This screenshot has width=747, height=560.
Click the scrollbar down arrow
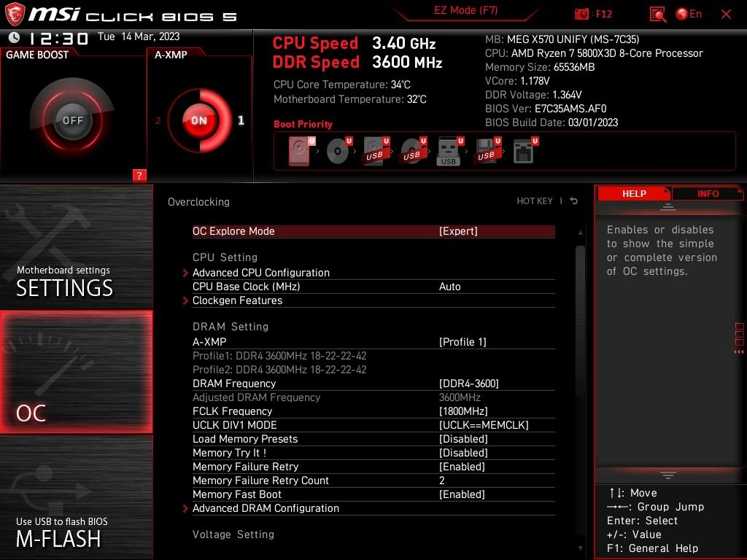pyautogui.click(x=580, y=548)
